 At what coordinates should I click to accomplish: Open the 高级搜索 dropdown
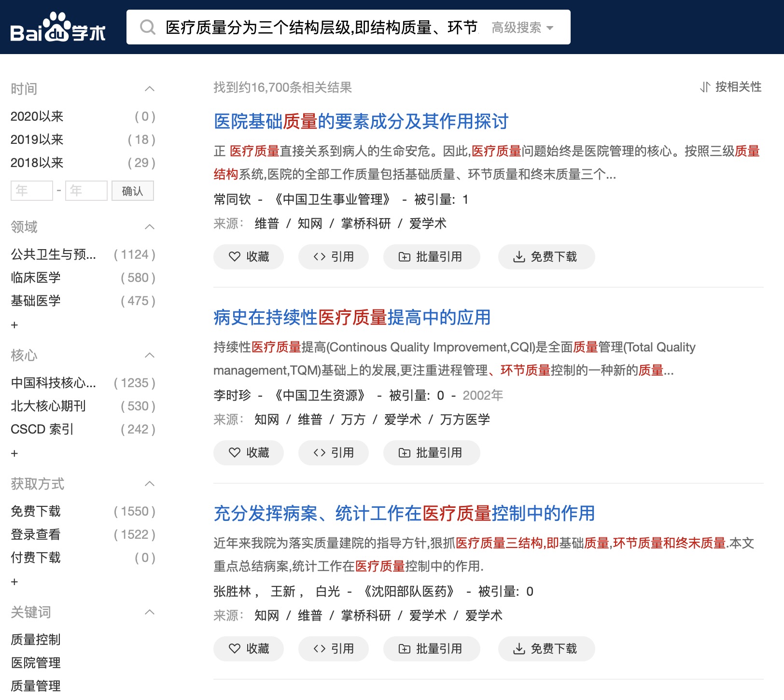522,28
